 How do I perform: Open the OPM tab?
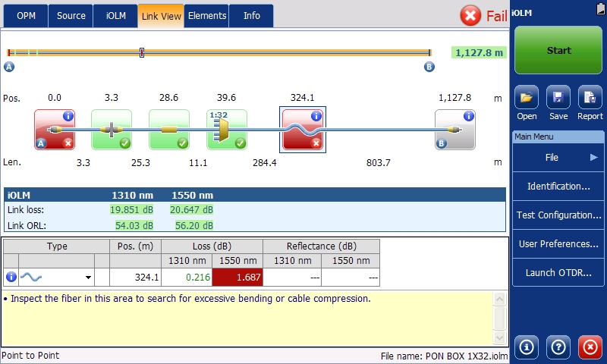[27, 16]
